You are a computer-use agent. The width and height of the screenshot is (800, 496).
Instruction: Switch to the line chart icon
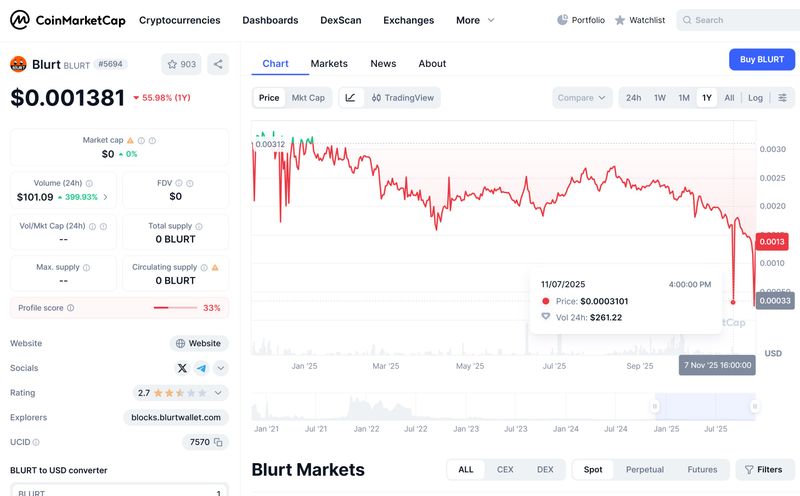pos(351,98)
